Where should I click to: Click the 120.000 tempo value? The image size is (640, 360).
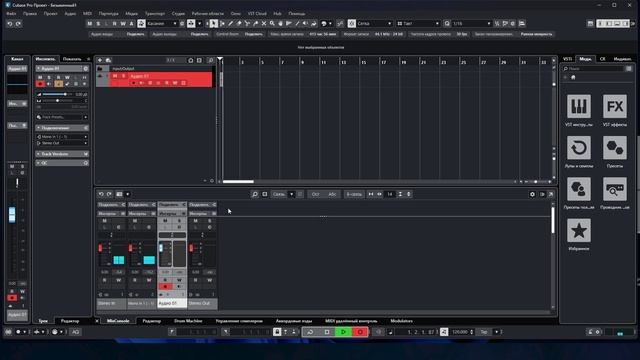[460, 332]
